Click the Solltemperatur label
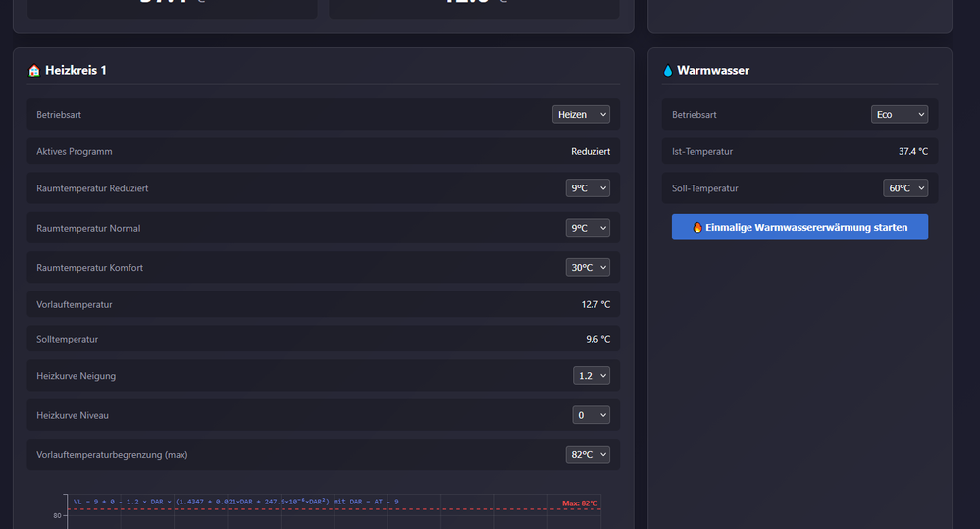 [x=67, y=339]
